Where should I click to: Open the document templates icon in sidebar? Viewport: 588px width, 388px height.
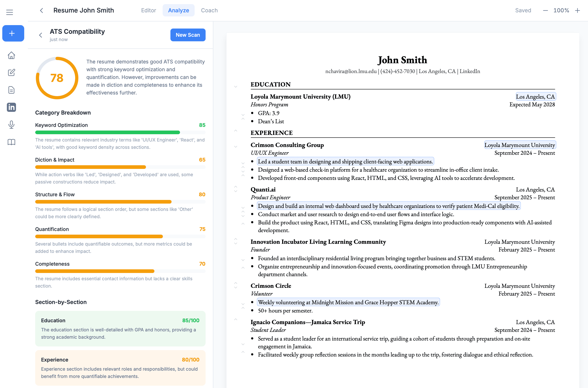pos(11,90)
